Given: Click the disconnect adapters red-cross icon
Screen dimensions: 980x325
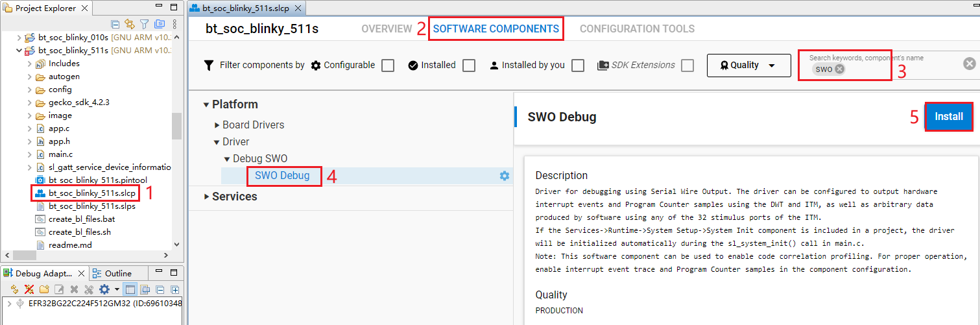Looking at the screenshot, I should point(29,289).
